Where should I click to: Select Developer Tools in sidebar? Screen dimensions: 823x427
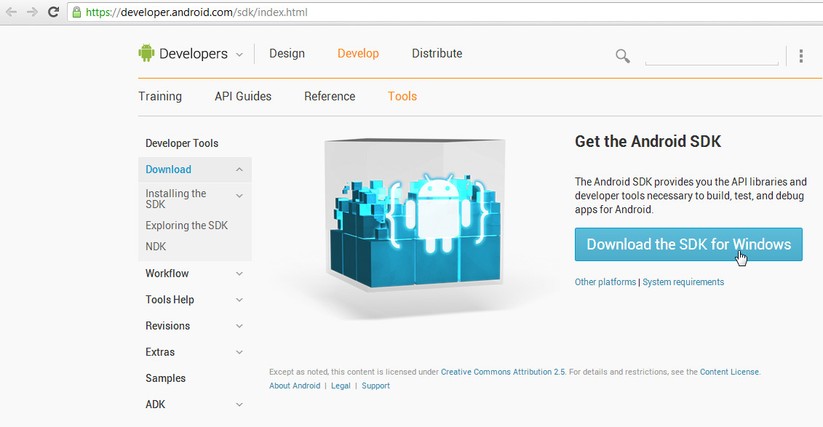pyautogui.click(x=182, y=143)
